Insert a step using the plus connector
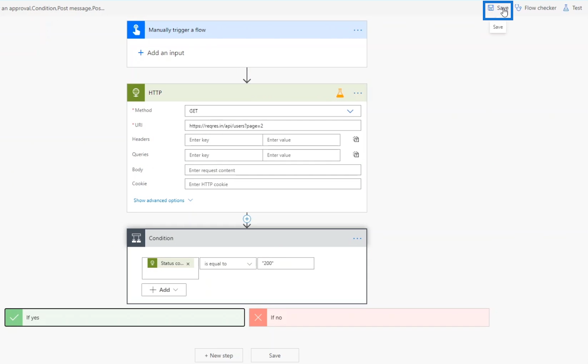The image size is (588, 364). pyautogui.click(x=247, y=219)
